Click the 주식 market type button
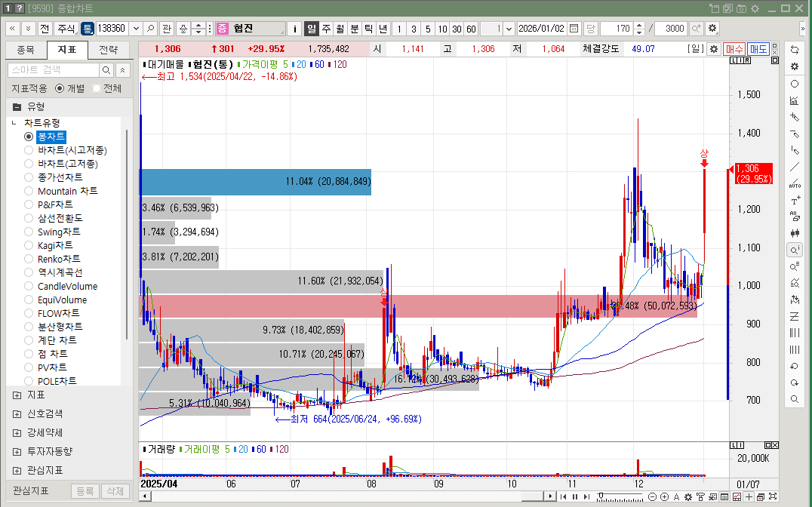812x507 pixels. 66,29
